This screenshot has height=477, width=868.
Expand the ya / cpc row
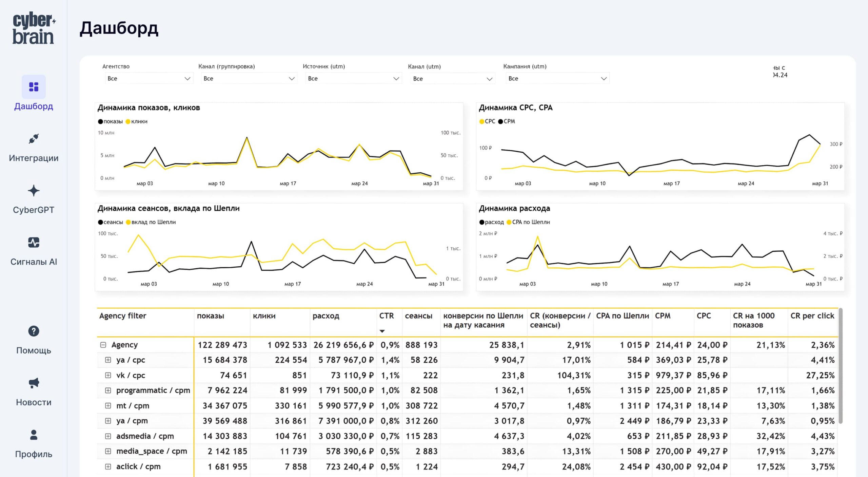click(108, 360)
